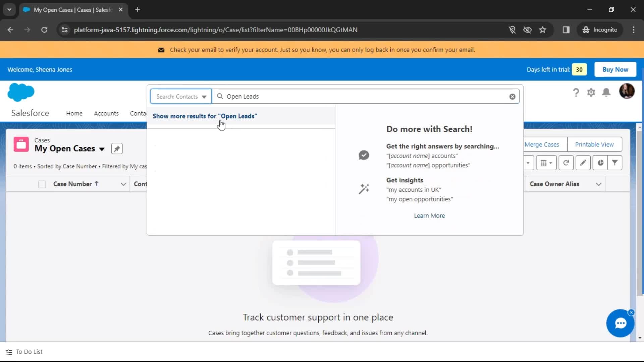Open a new browser tab
644x362 pixels.
138,10
